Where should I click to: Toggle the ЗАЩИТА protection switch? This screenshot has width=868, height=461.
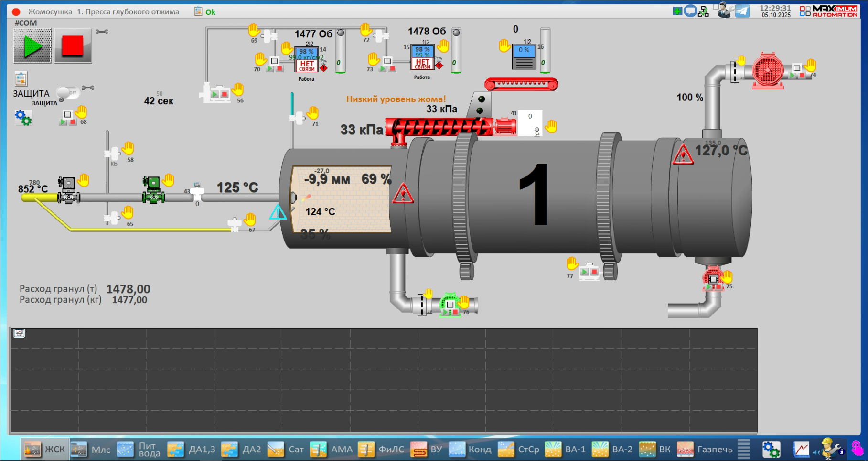[x=67, y=93]
